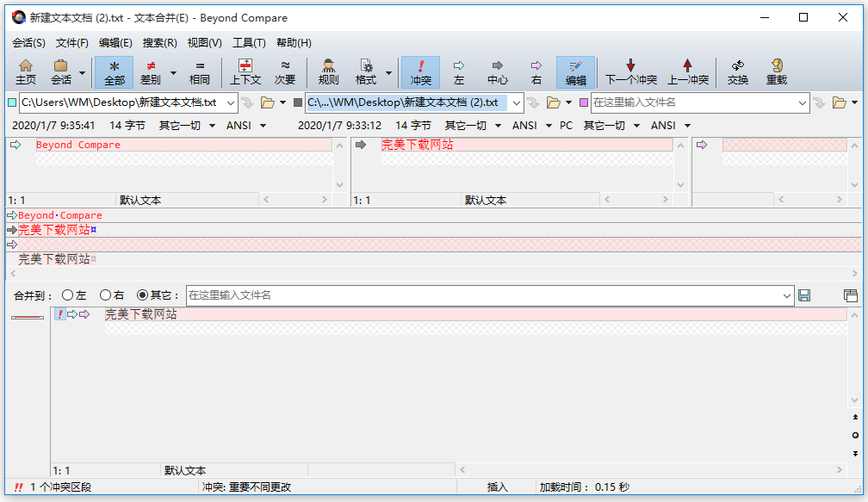868x502 pixels.
Task: Jump to 下一个冲突 (next conflict)
Action: point(630,72)
